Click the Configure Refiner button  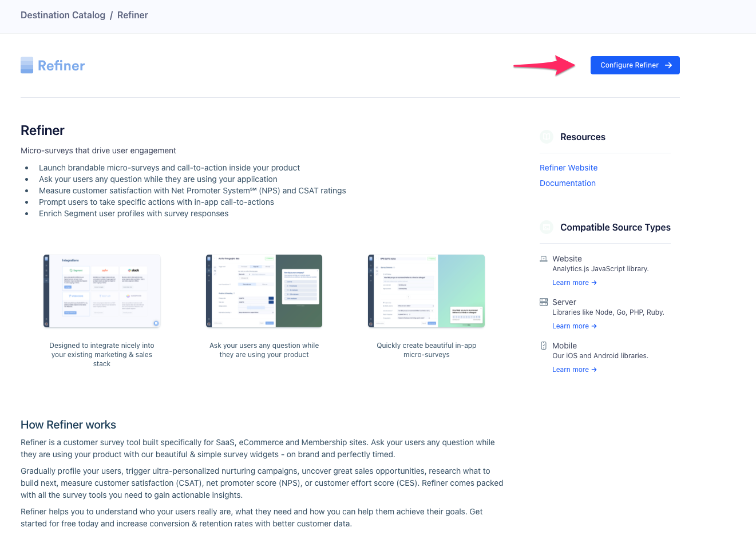[635, 65]
